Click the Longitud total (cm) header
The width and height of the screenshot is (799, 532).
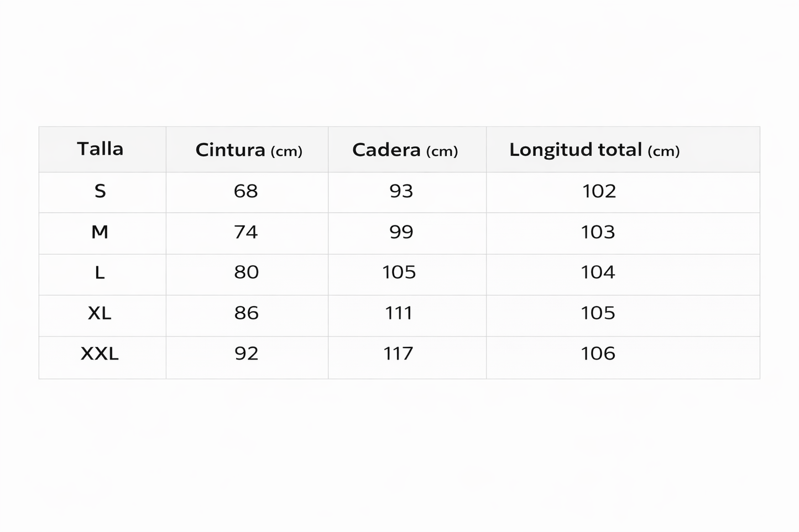coord(594,150)
